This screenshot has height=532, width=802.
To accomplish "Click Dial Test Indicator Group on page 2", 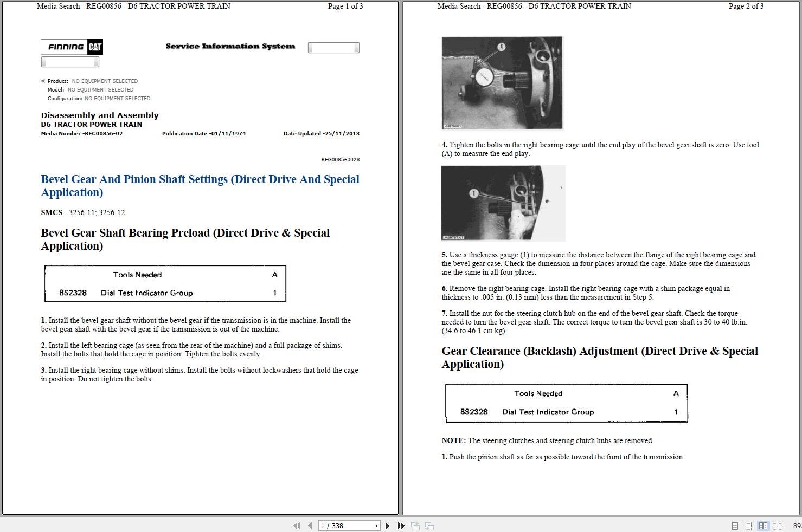I will point(548,412).
